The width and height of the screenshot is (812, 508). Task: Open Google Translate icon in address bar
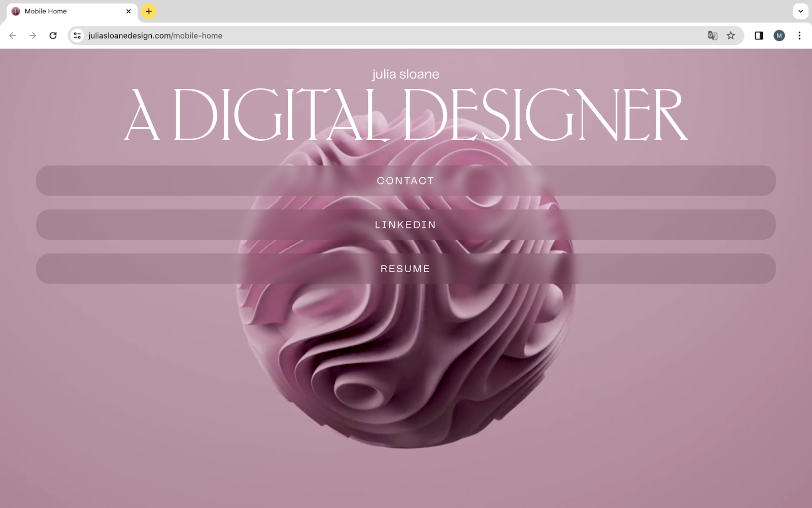tap(713, 36)
